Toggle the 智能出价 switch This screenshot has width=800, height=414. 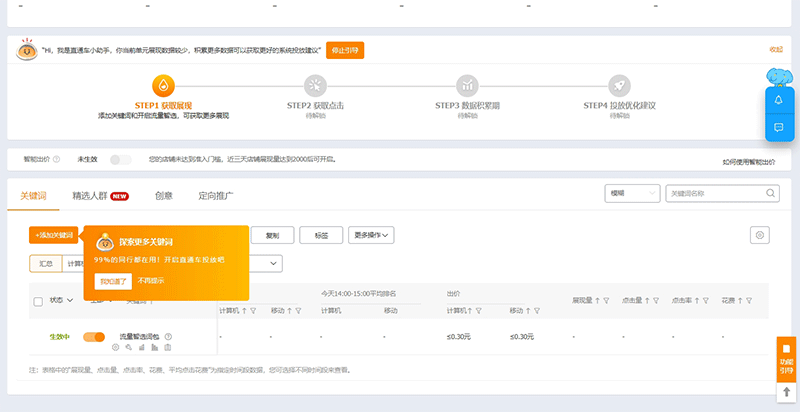click(x=120, y=159)
